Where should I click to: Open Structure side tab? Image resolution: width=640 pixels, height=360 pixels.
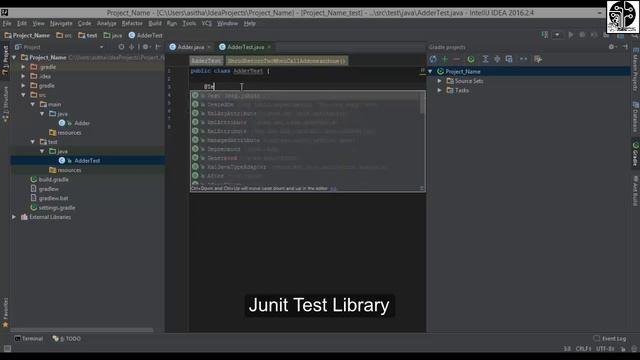click(x=5, y=104)
